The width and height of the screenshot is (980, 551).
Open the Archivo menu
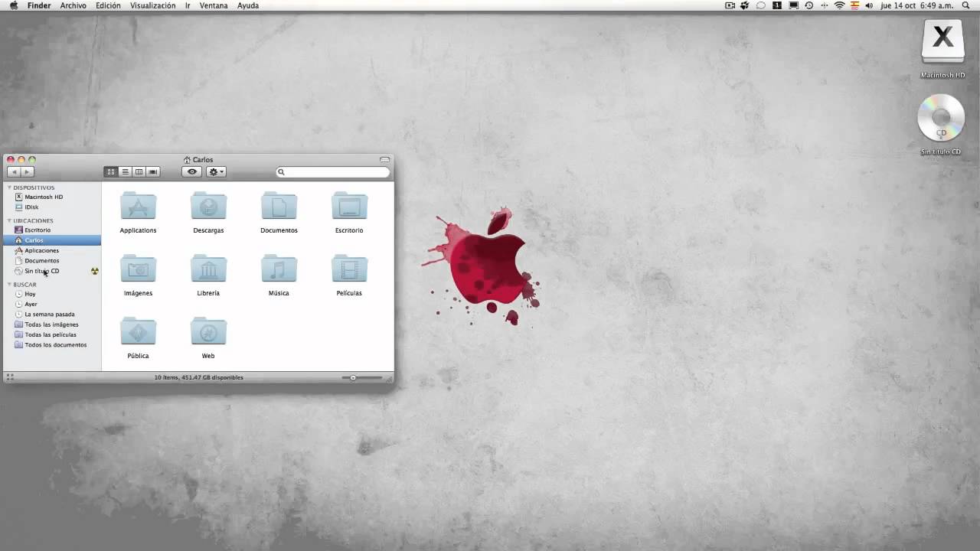73,5
